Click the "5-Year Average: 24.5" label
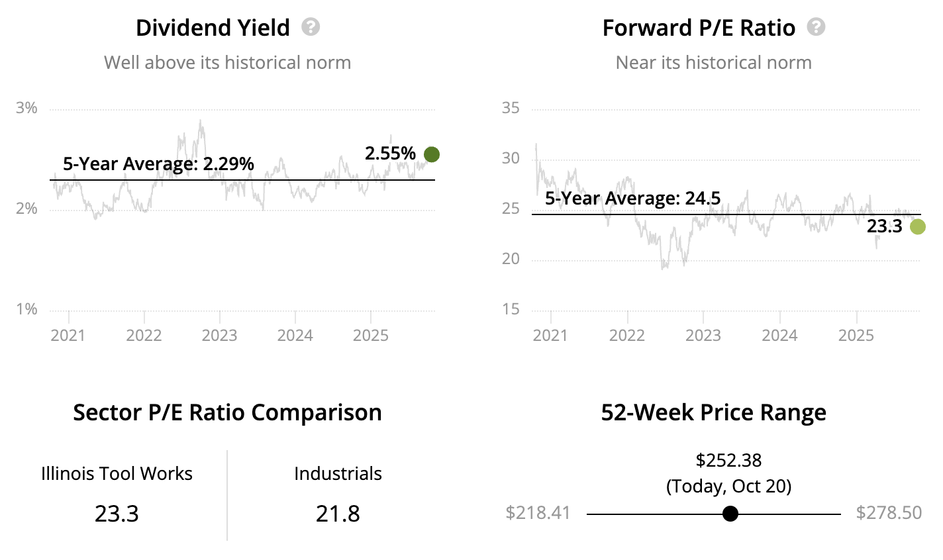This screenshot has width=943, height=560. [632, 198]
